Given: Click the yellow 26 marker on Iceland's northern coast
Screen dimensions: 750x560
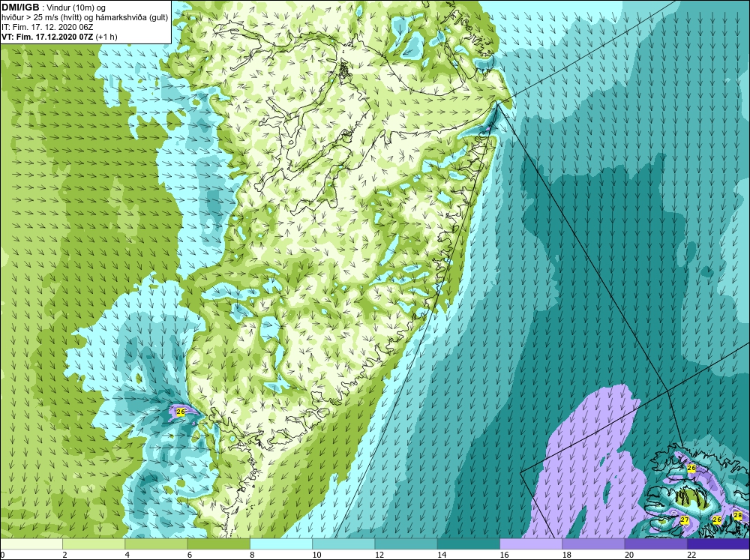Looking at the screenshot, I should tap(691, 468).
